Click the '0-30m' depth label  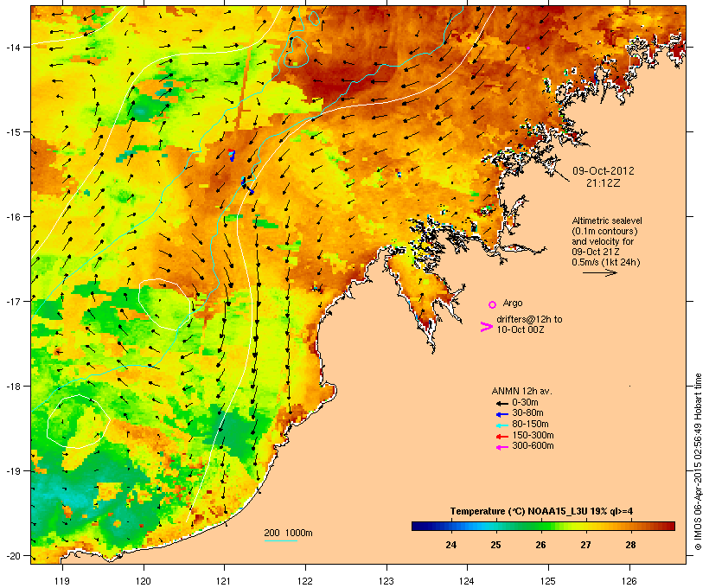pyautogui.click(x=525, y=403)
